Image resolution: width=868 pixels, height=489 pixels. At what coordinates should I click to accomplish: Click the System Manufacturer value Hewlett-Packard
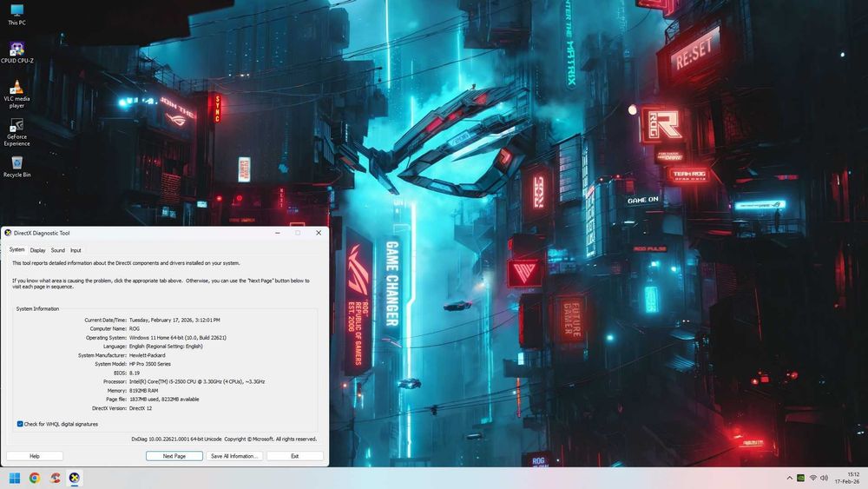(148, 355)
